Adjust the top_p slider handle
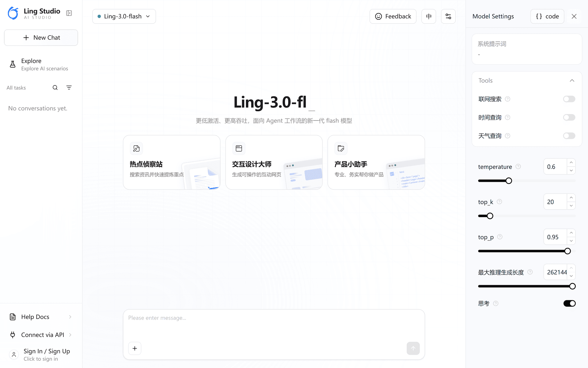Screen dimensions: 588x368 point(567,251)
